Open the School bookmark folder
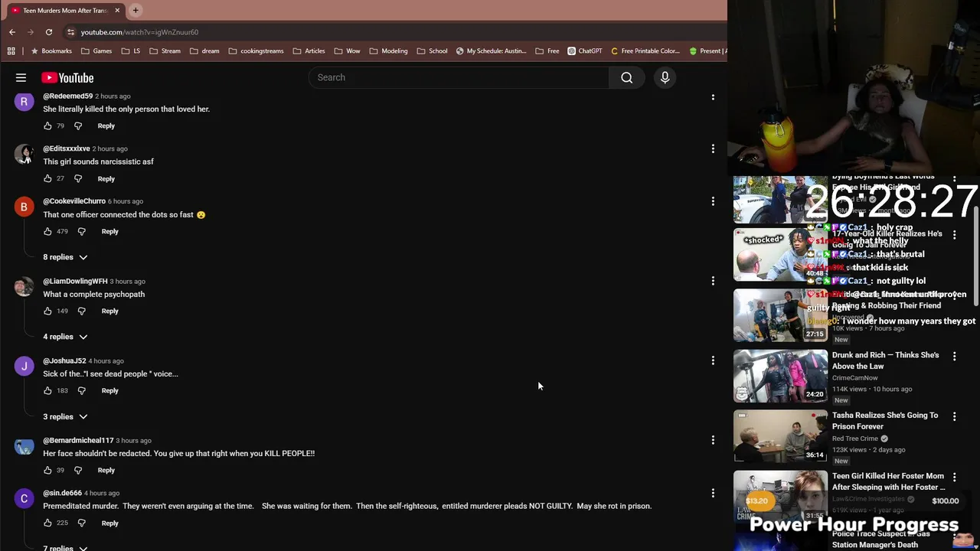Image resolution: width=980 pixels, height=551 pixels. 432,51
